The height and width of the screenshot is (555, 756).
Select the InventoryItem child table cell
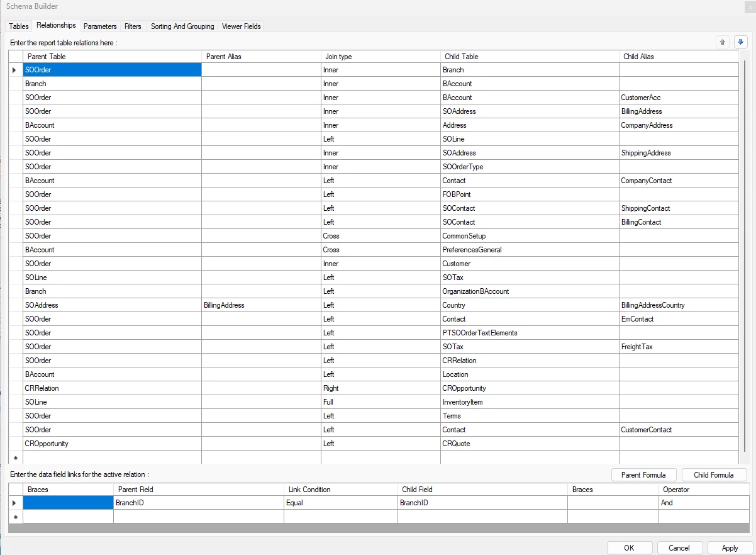point(530,402)
